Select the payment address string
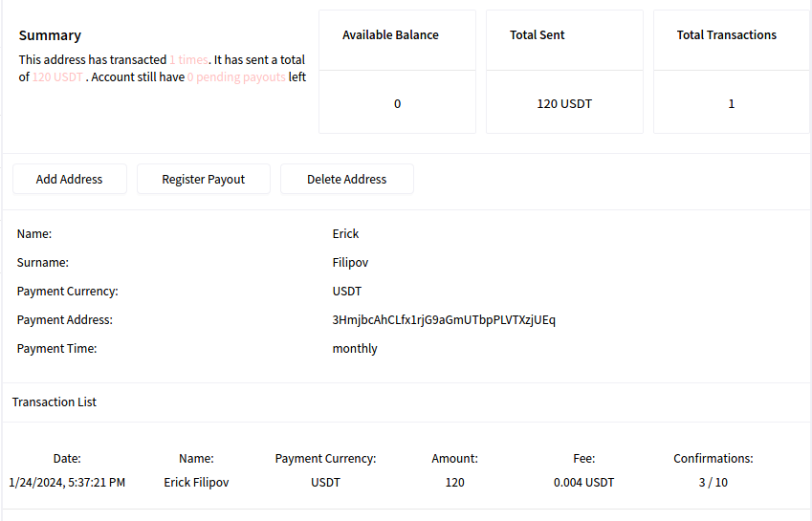The height and width of the screenshot is (521, 812). pyautogui.click(x=444, y=319)
